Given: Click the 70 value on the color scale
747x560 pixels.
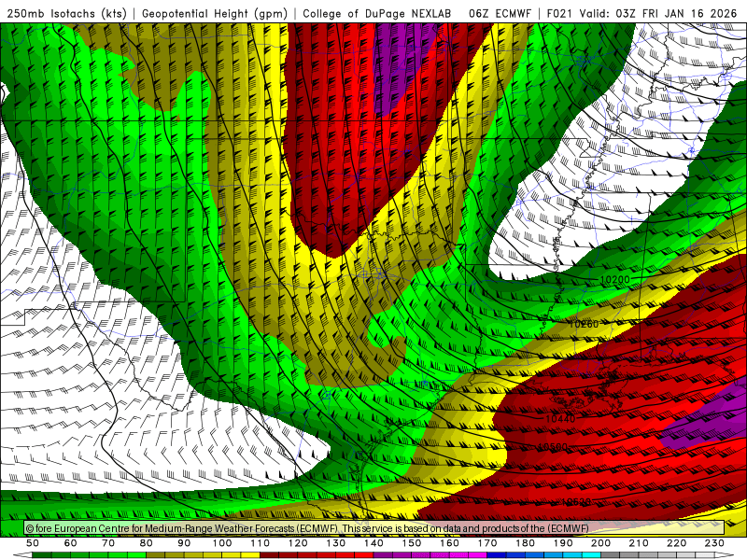Looking at the screenshot, I should pyautogui.click(x=108, y=543).
